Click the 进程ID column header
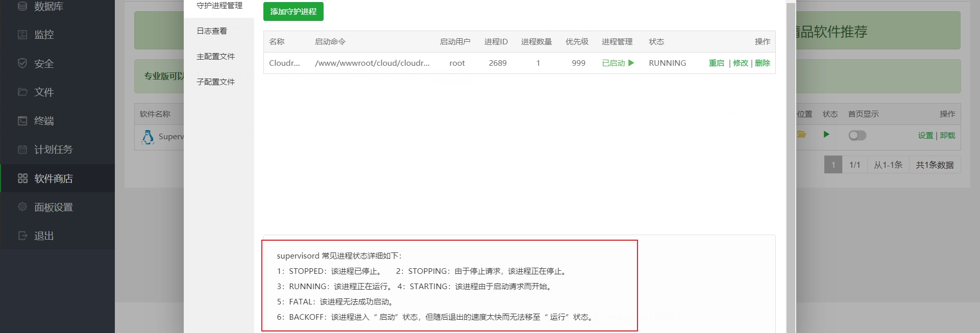The image size is (980, 333). [x=496, y=41]
